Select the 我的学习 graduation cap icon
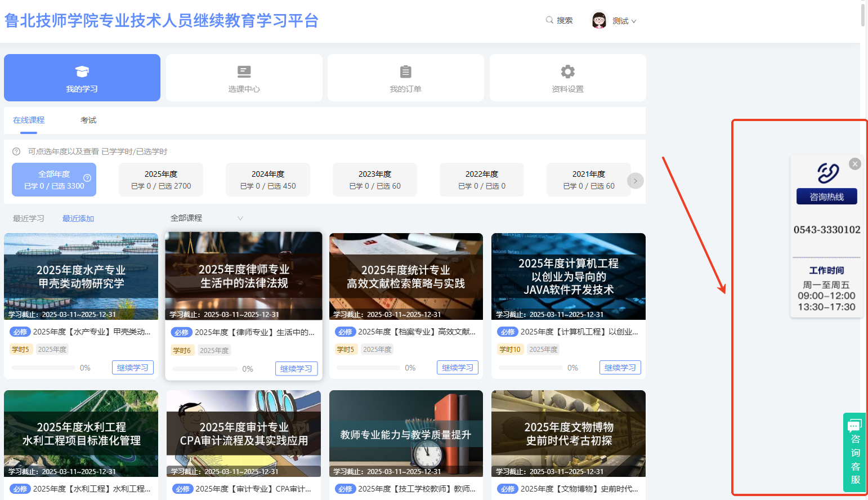 [82, 72]
